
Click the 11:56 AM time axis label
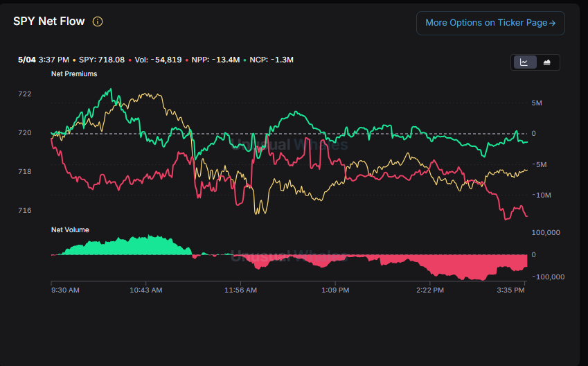[x=240, y=290]
